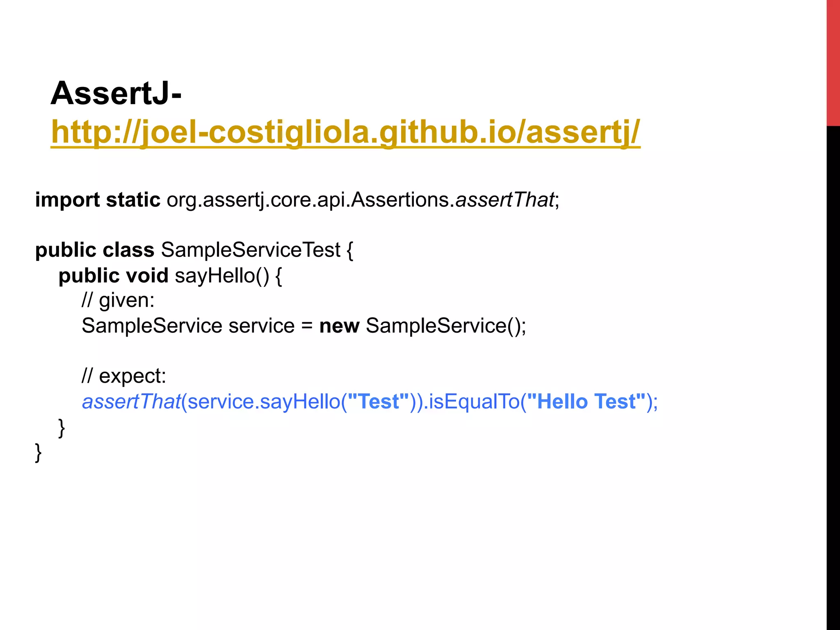Click the public void sayHello() line
The height and width of the screenshot is (630, 840).
point(170,276)
